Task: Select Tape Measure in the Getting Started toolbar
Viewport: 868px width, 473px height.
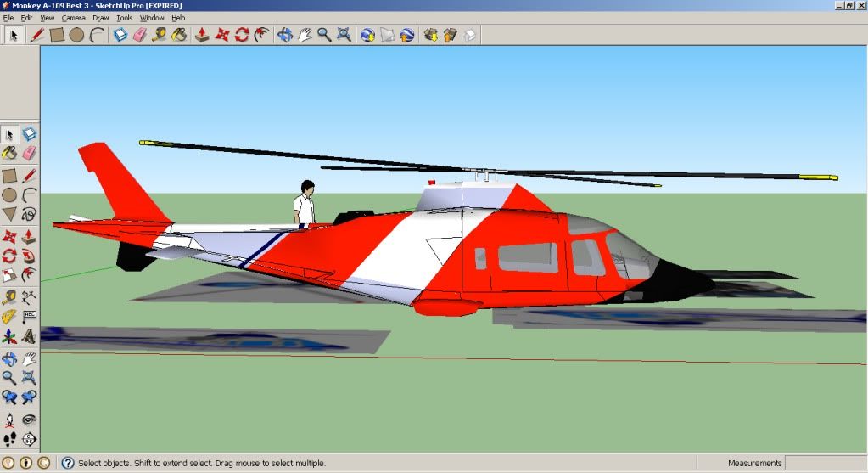Action: [x=160, y=36]
